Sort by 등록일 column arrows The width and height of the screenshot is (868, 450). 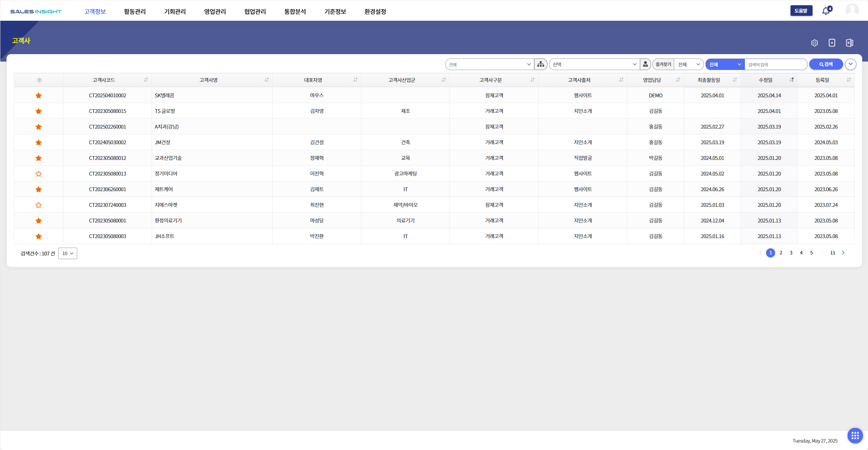pyautogui.click(x=849, y=80)
